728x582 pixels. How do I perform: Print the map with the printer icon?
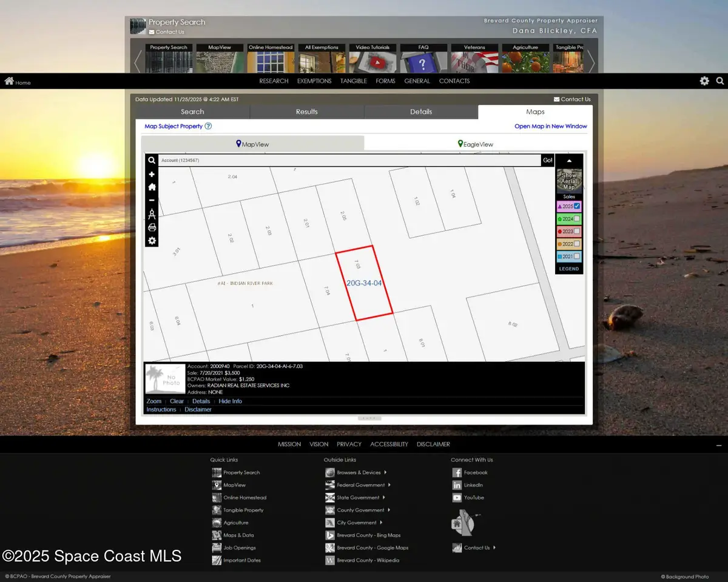click(x=151, y=227)
